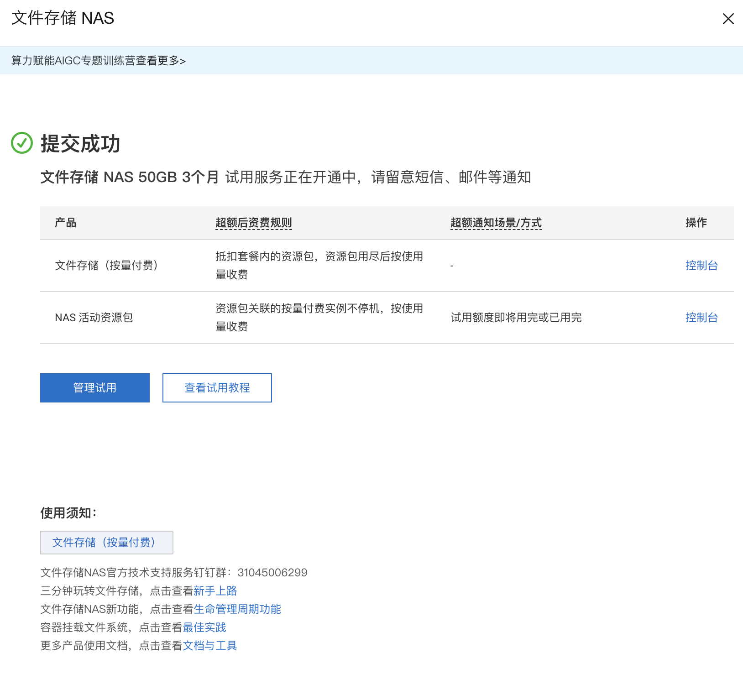Click the 文件存储 NAS dialog title
743x700 pixels.
(x=63, y=18)
